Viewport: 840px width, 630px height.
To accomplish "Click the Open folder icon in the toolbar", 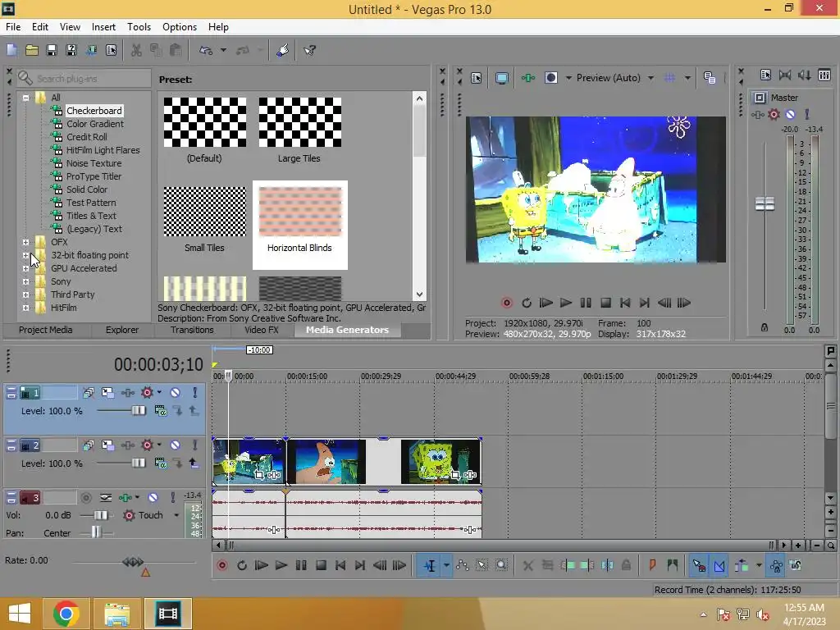I will point(32,50).
